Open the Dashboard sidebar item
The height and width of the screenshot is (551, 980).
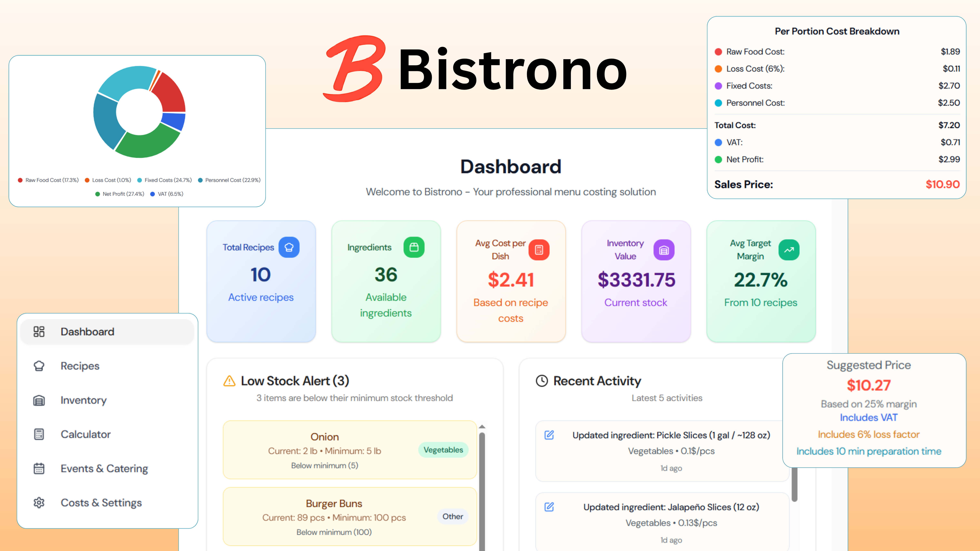(88, 332)
